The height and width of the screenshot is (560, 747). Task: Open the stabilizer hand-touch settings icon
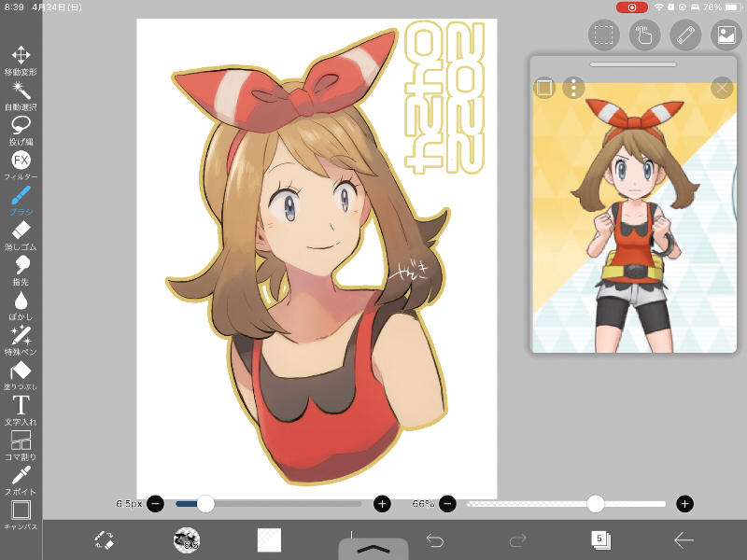[x=644, y=35]
